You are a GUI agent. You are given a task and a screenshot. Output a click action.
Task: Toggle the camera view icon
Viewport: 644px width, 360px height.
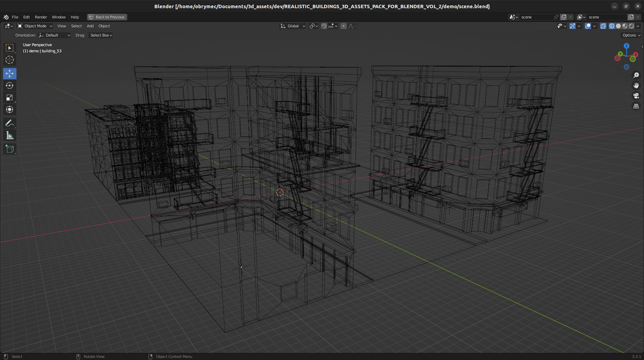(636, 96)
